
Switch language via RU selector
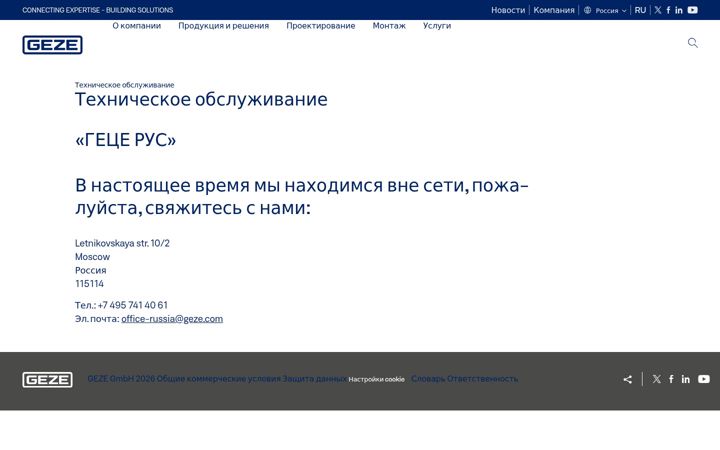640,10
